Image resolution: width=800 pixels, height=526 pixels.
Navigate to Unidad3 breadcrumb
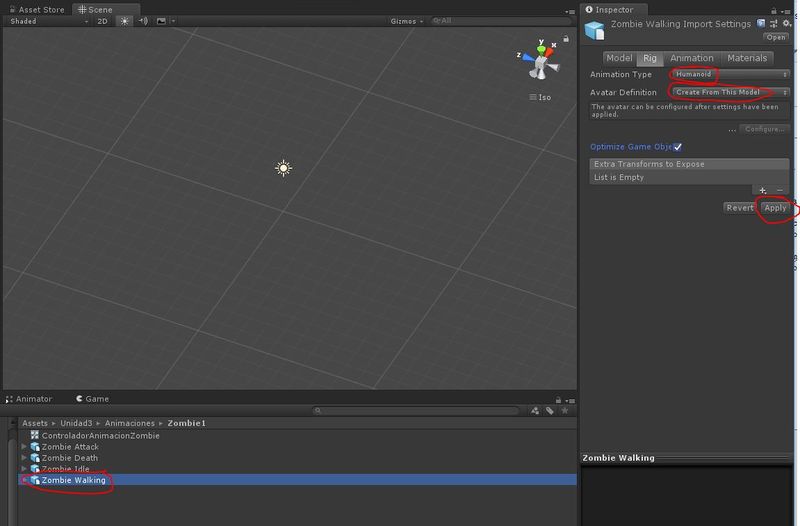(x=76, y=423)
